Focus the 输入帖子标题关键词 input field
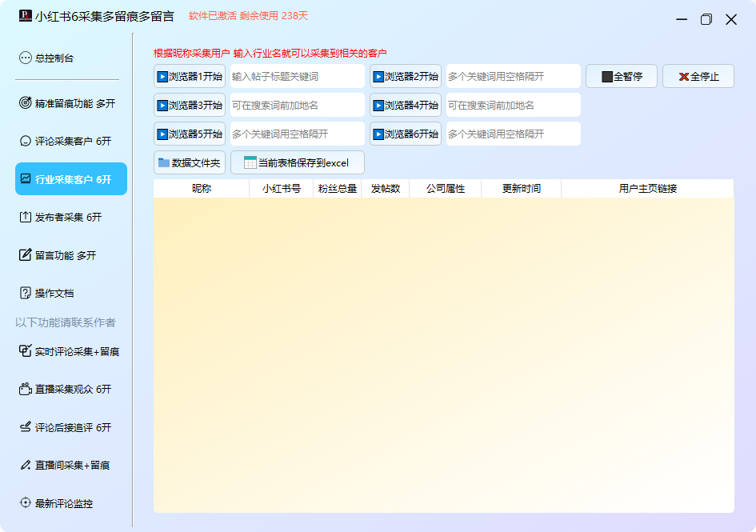The height and width of the screenshot is (532, 756). click(x=296, y=77)
